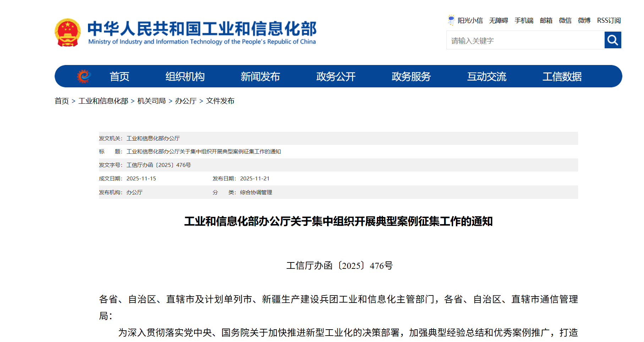
Task: Click the 邮箱 link in header
Action: 546,21
